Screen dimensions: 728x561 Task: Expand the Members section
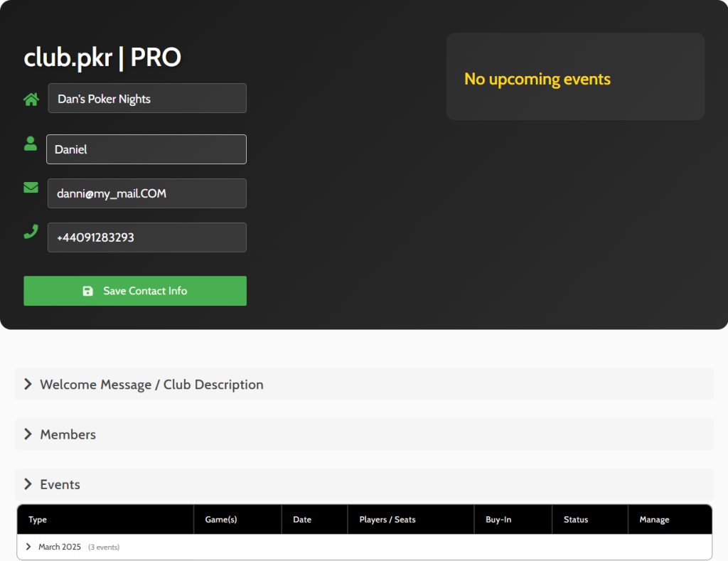coord(68,434)
